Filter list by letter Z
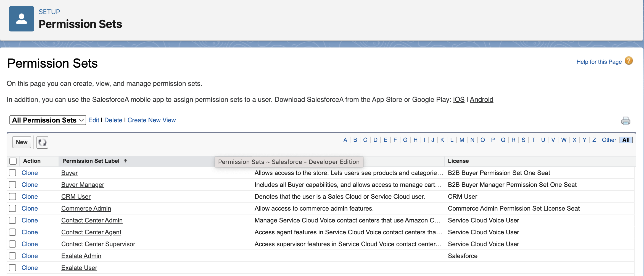Viewport: 644px width, 276px height. click(594, 140)
